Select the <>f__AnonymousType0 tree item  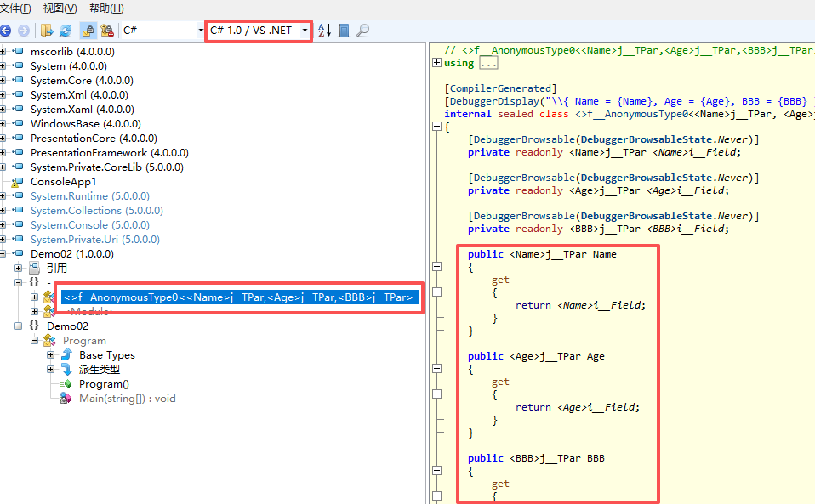pyautogui.click(x=239, y=297)
